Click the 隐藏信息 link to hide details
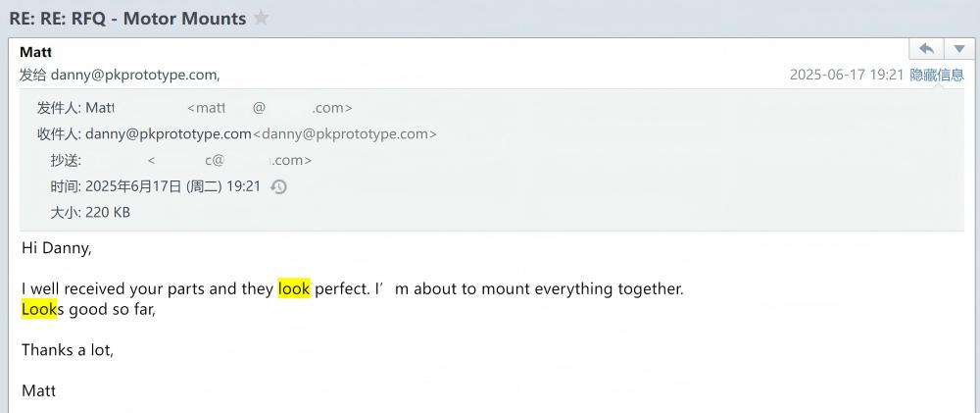This screenshot has width=980, height=413. (937, 75)
